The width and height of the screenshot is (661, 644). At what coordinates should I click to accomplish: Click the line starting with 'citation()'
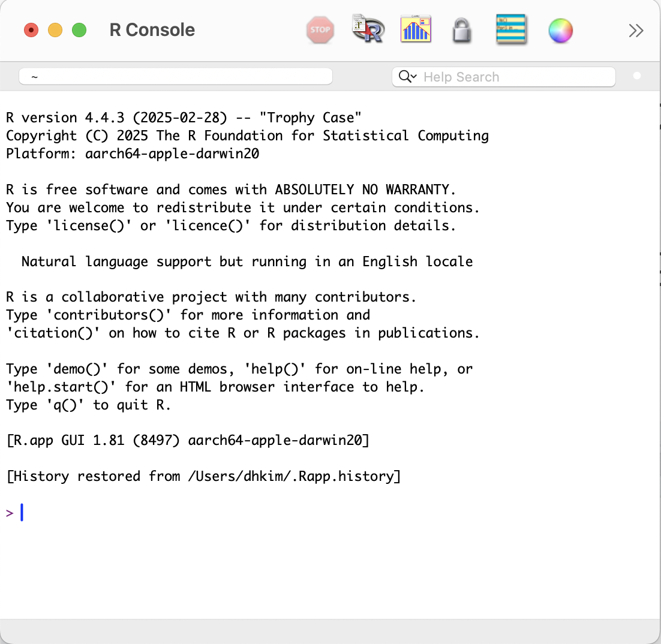(x=243, y=333)
